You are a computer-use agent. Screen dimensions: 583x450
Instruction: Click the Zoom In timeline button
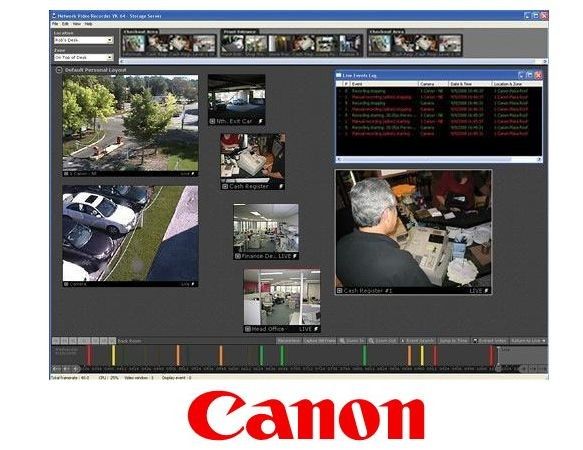351,341
